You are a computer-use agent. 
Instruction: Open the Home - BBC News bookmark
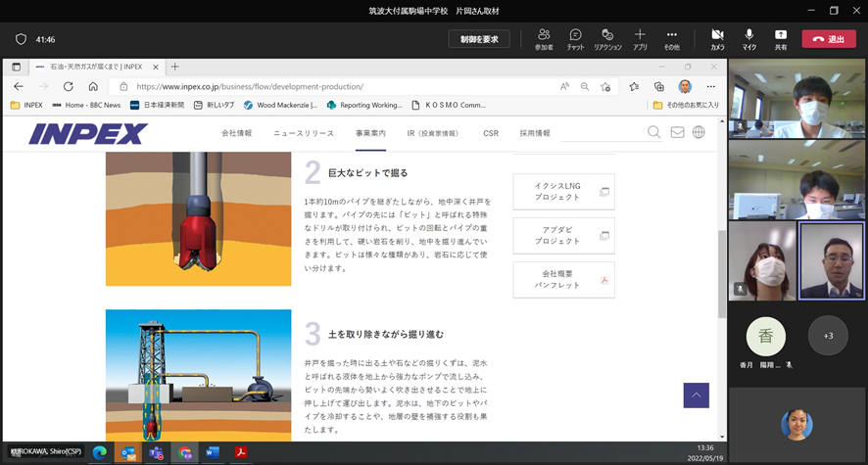click(x=86, y=105)
